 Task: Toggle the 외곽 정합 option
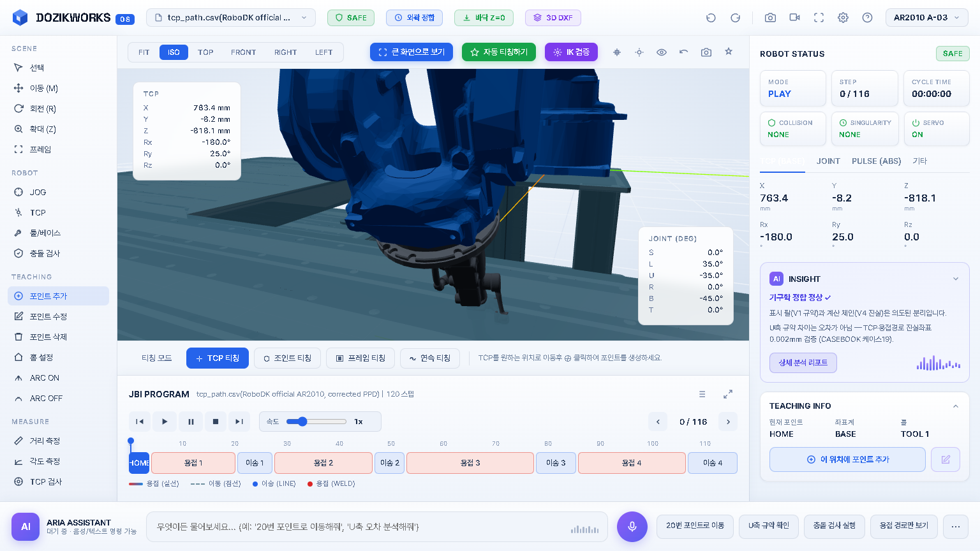point(414,18)
